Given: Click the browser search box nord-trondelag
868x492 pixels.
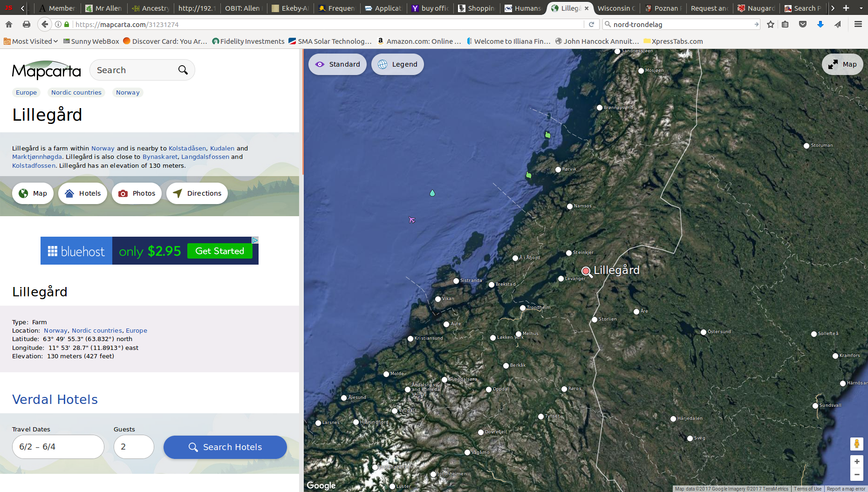Looking at the screenshot, I should 680,24.
